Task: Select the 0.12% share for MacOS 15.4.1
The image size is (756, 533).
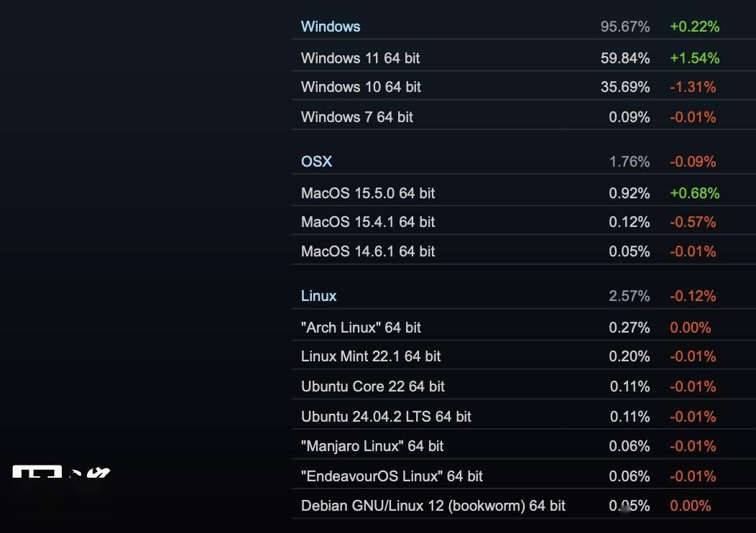Action: [630, 222]
